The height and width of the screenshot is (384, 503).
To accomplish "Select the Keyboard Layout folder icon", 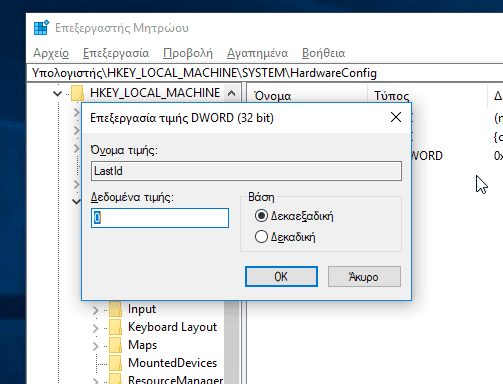I will 115,327.
